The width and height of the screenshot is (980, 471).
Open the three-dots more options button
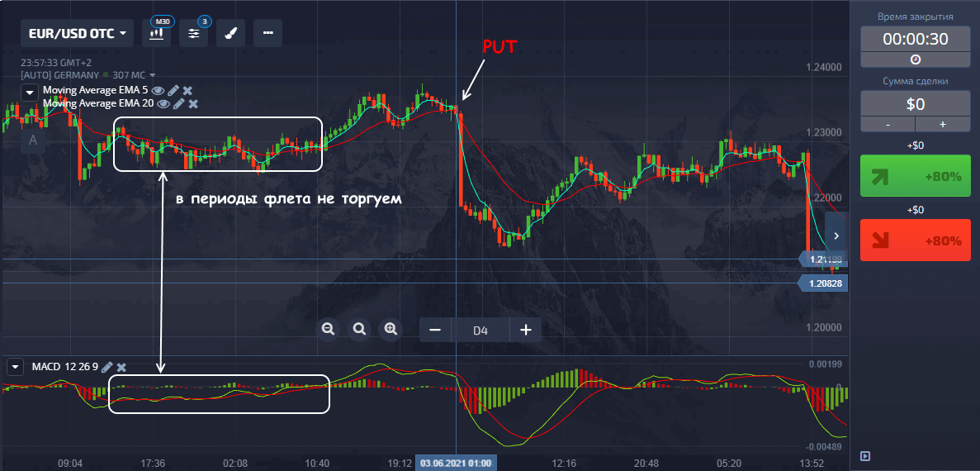click(x=267, y=34)
